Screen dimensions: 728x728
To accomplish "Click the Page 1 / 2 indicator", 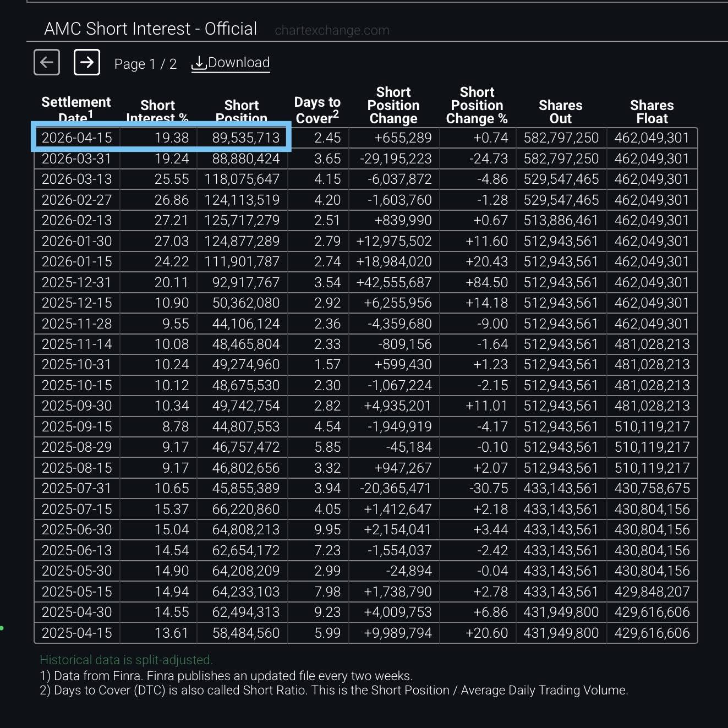I will [145, 64].
